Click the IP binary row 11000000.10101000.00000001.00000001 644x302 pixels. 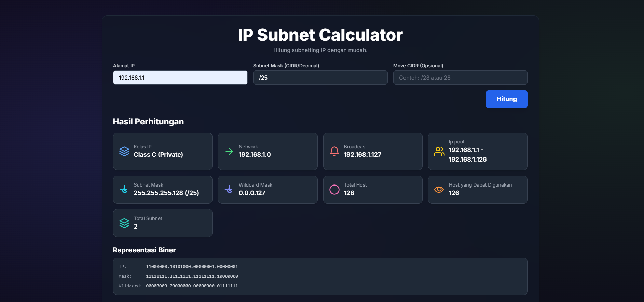(x=192, y=267)
